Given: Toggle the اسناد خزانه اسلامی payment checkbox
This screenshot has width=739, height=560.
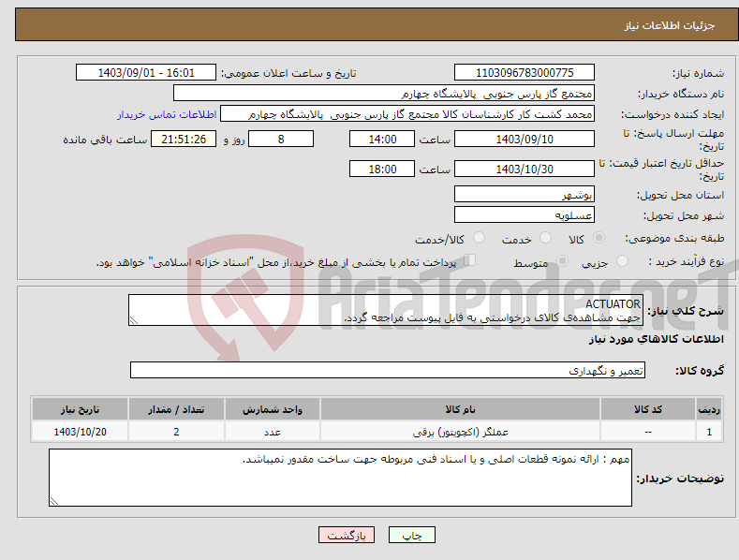Looking at the screenshot, I should pos(470,260).
